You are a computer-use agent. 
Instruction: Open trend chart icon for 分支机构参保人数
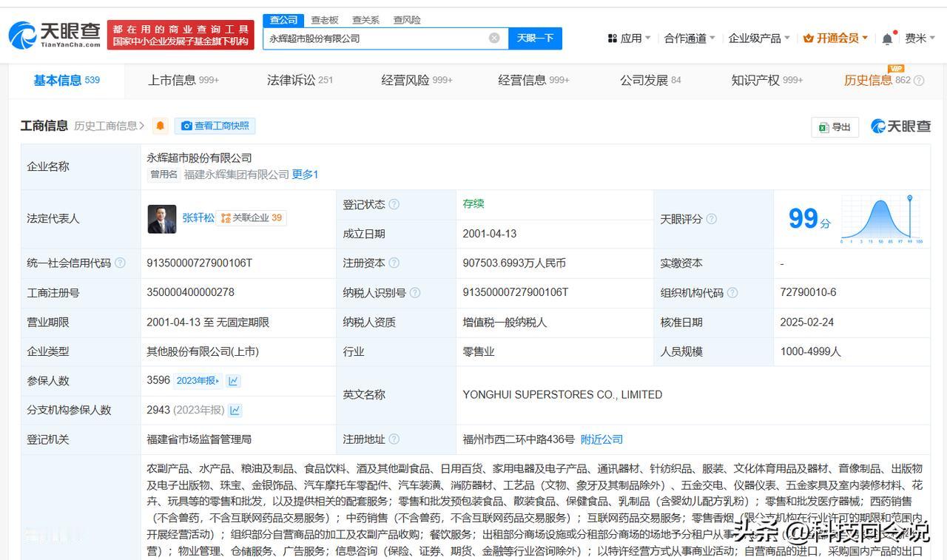tap(235, 410)
